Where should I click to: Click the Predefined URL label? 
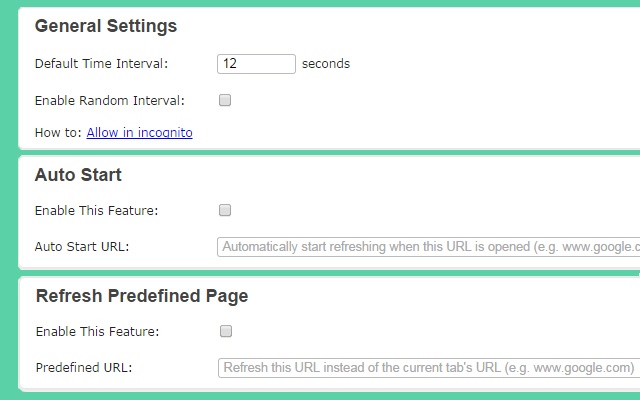(83, 367)
